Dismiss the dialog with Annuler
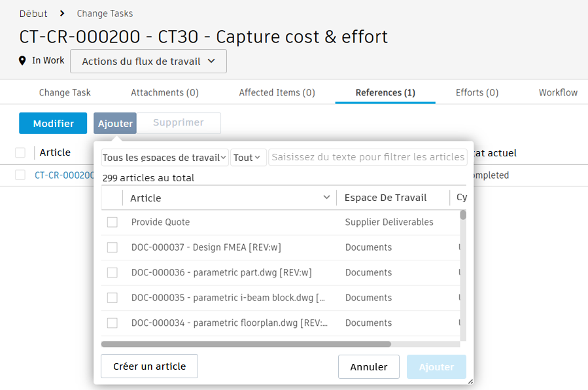The image size is (588, 390). point(368,366)
